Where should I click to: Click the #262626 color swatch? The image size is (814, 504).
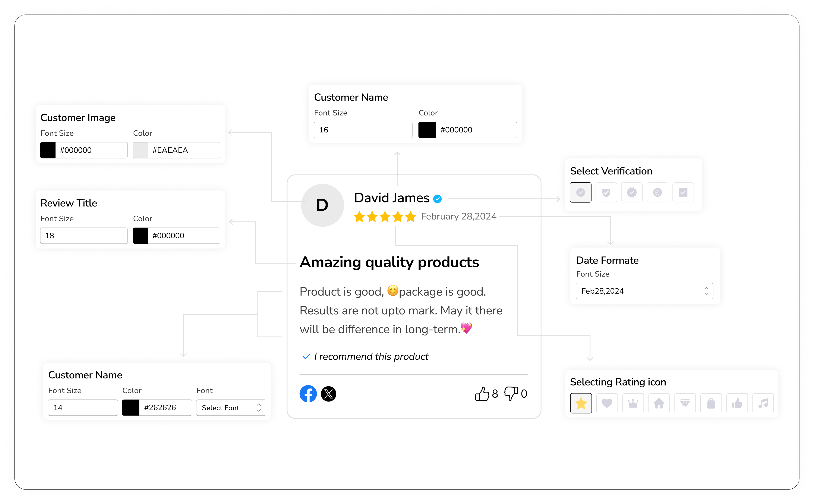click(x=131, y=408)
